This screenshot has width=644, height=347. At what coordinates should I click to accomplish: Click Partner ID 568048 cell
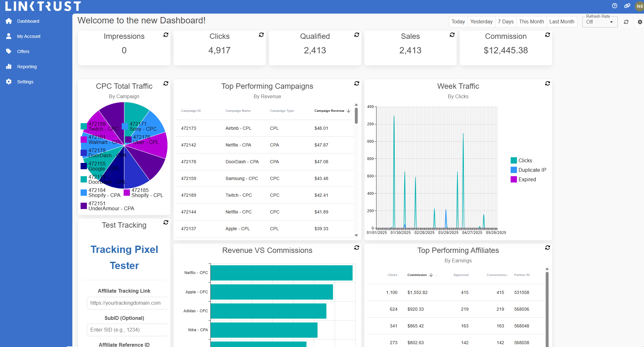click(x=521, y=326)
